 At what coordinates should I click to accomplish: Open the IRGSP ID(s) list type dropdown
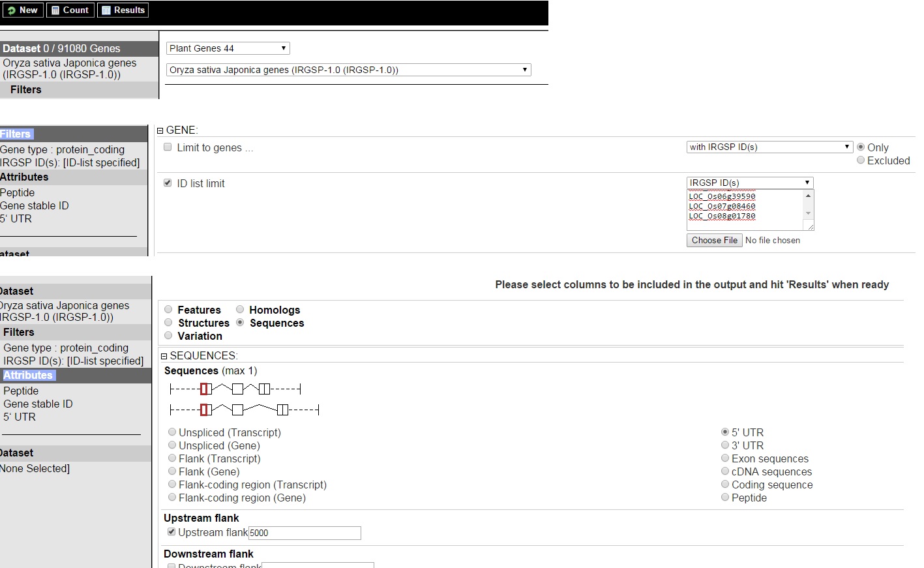tap(749, 183)
